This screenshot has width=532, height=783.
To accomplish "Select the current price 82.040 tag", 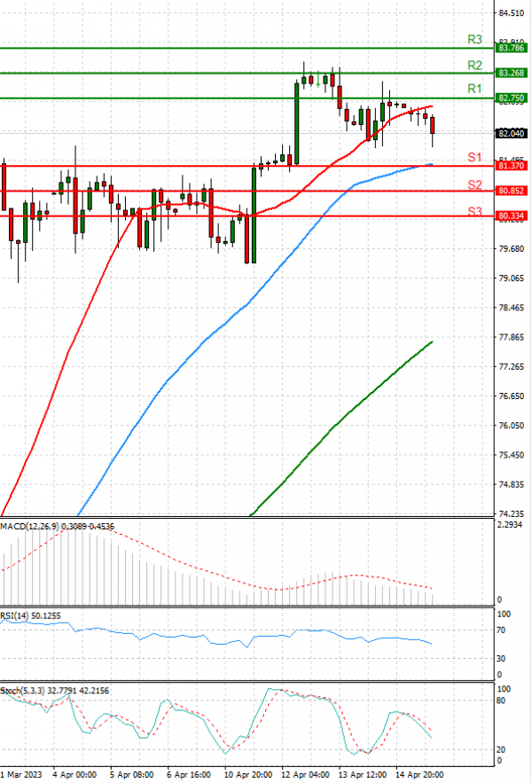I will tap(511, 133).
